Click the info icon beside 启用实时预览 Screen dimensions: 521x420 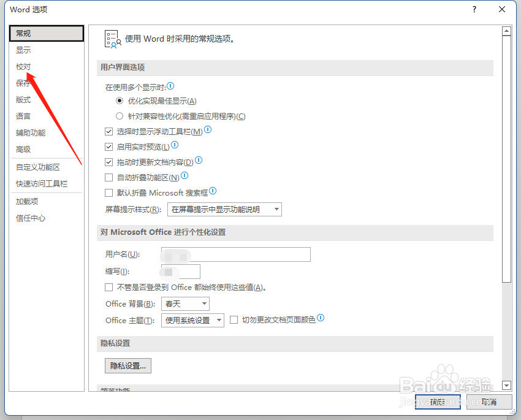[175, 145]
